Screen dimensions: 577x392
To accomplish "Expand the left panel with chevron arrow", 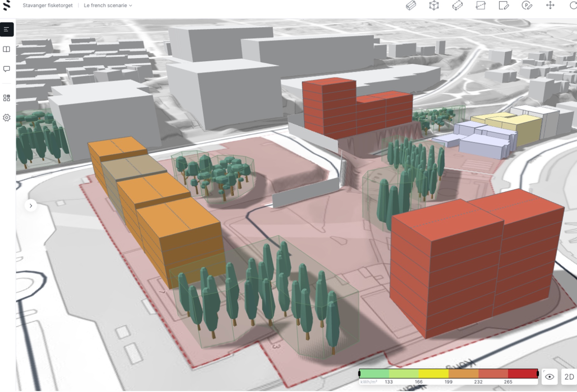I will pos(31,206).
